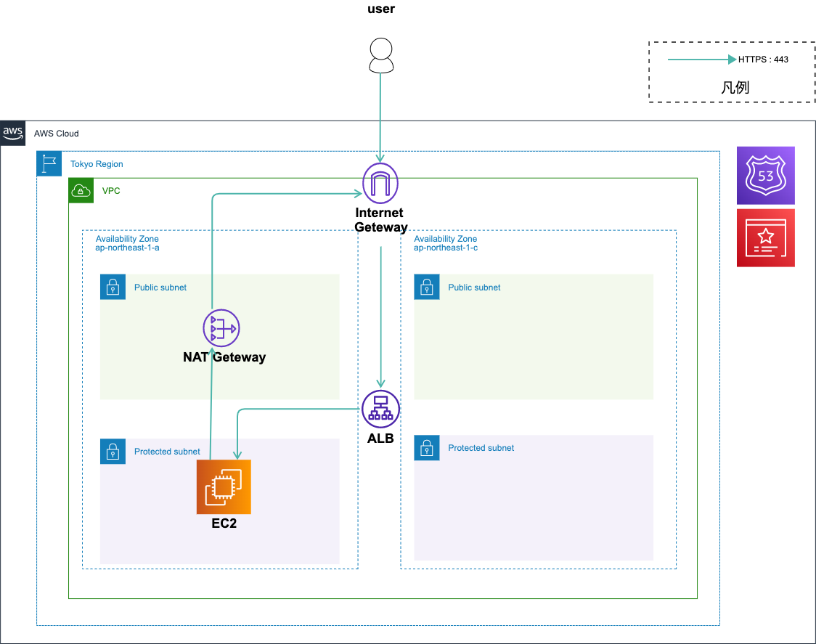Select the AWS logo icon

click(x=13, y=133)
